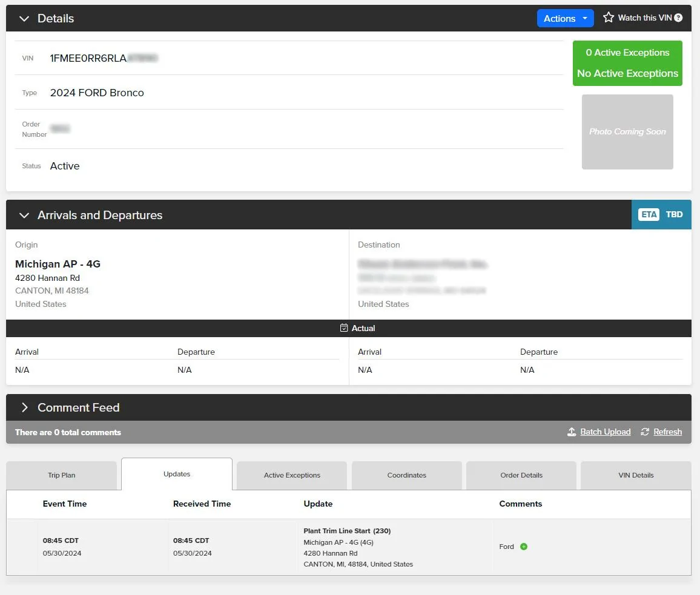Open the Order Details tab
700x595 pixels.
521,475
